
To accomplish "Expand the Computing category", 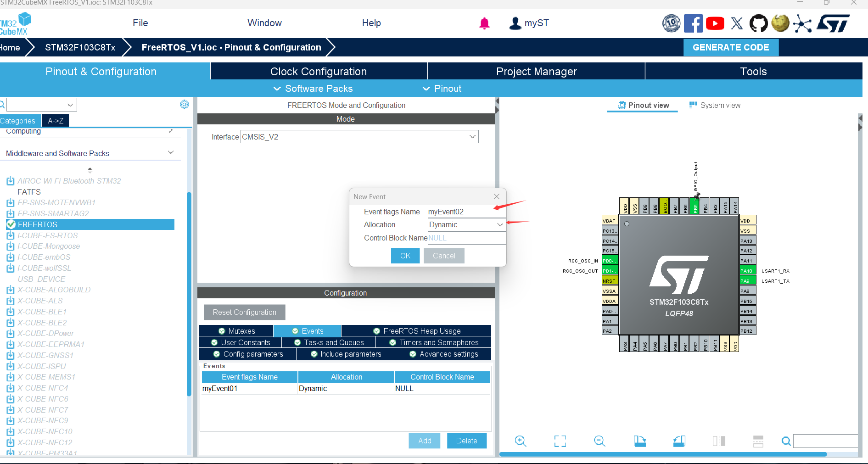I will tap(171, 131).
